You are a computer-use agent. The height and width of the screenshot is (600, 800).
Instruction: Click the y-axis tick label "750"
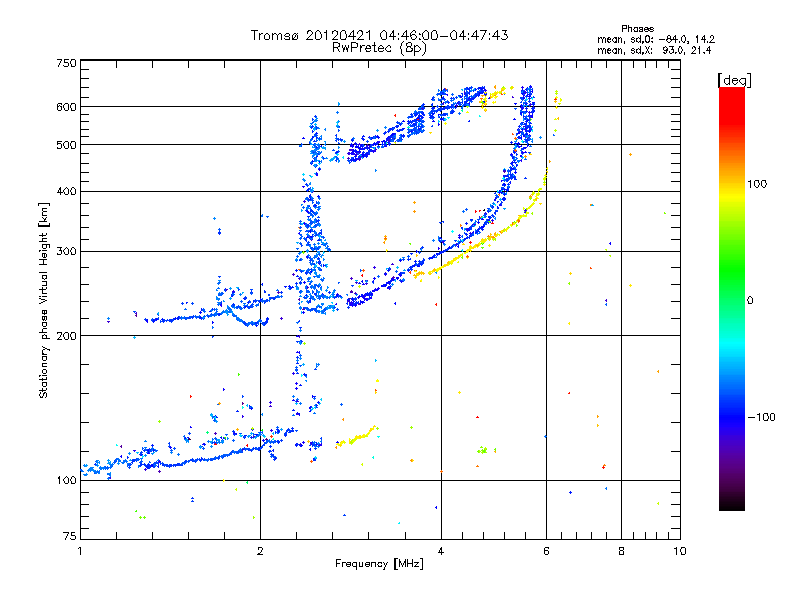(x=66, y=63)
